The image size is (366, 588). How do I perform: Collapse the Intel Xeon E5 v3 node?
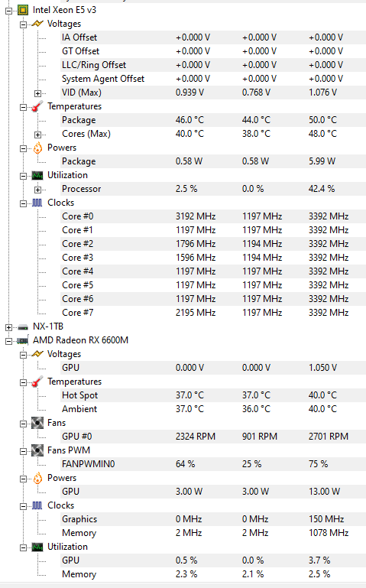[8, 11]
